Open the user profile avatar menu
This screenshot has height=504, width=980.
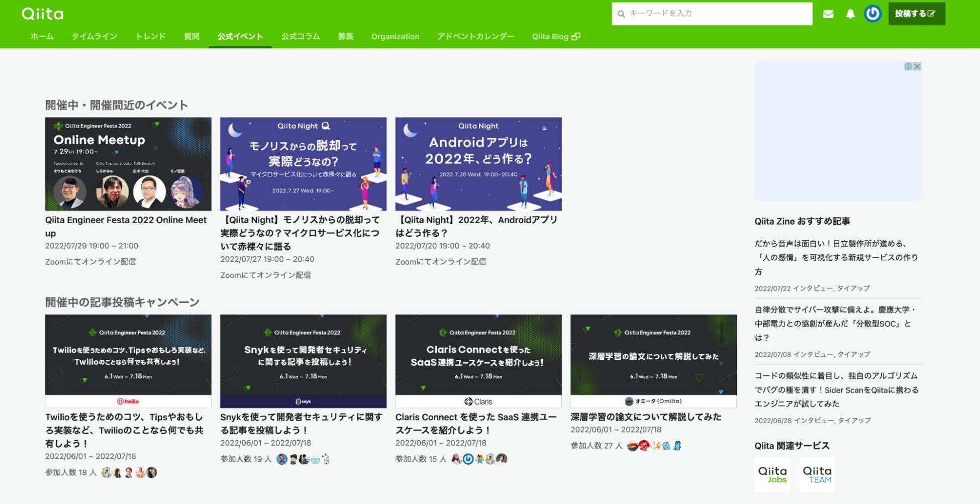click(872, 14)
